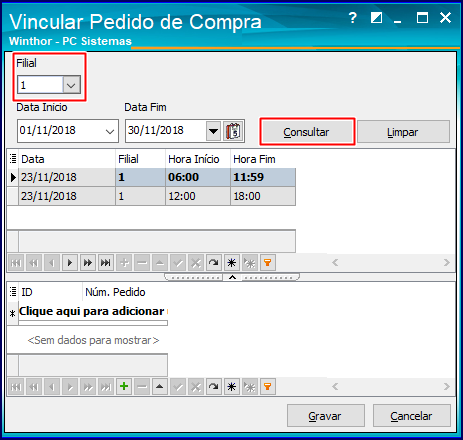Select Hora Fim cell 18:00
This screenshot has height=440, width=463.
tap(263, 196)
